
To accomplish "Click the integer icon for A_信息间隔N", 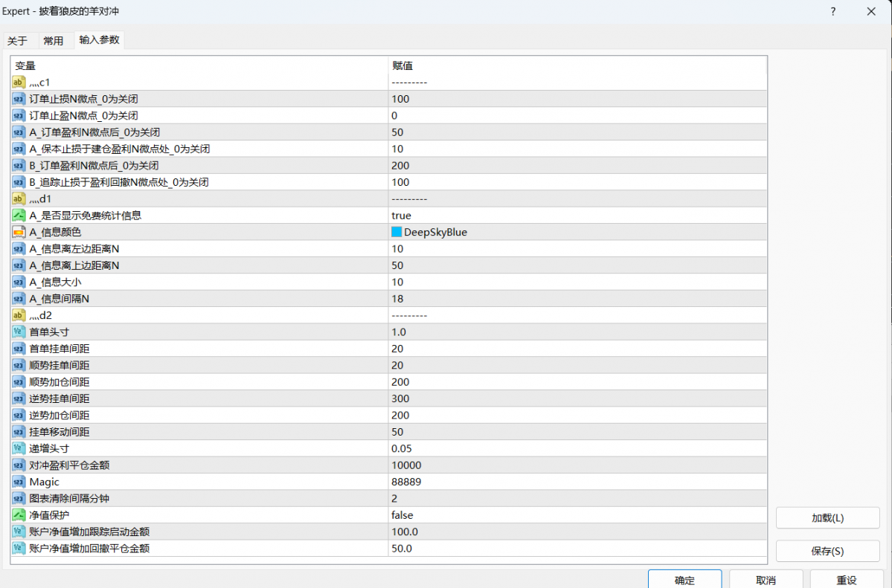I will click(19, 299).
